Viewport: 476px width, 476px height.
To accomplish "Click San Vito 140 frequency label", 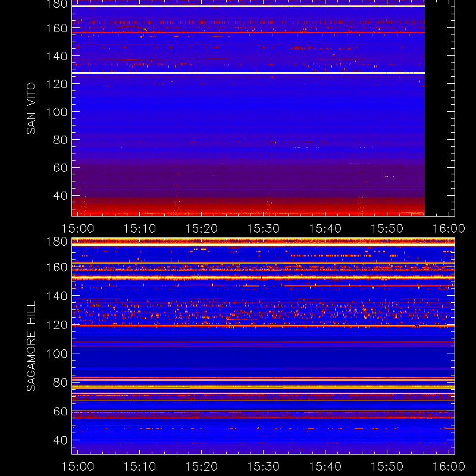I will pos(57,56).
